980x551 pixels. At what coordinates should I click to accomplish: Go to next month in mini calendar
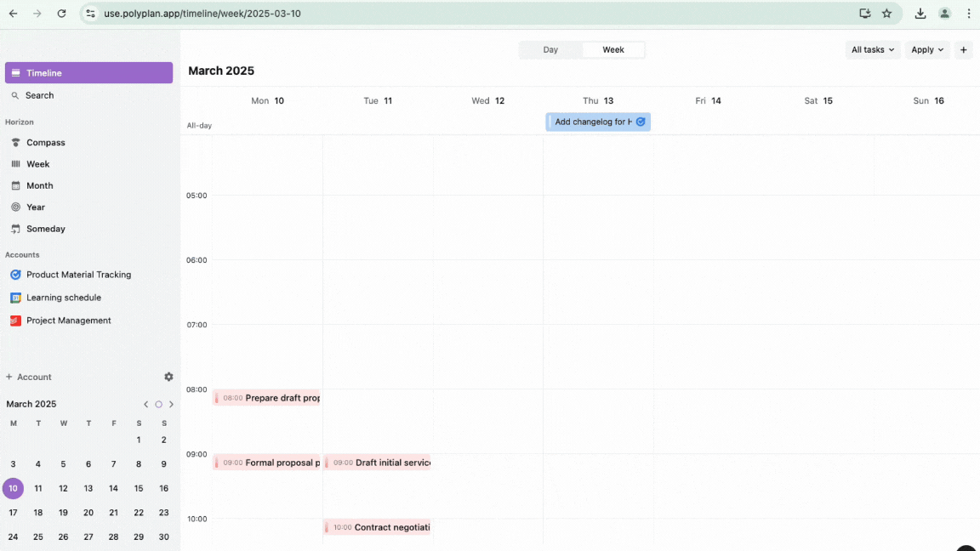point(171,405)
